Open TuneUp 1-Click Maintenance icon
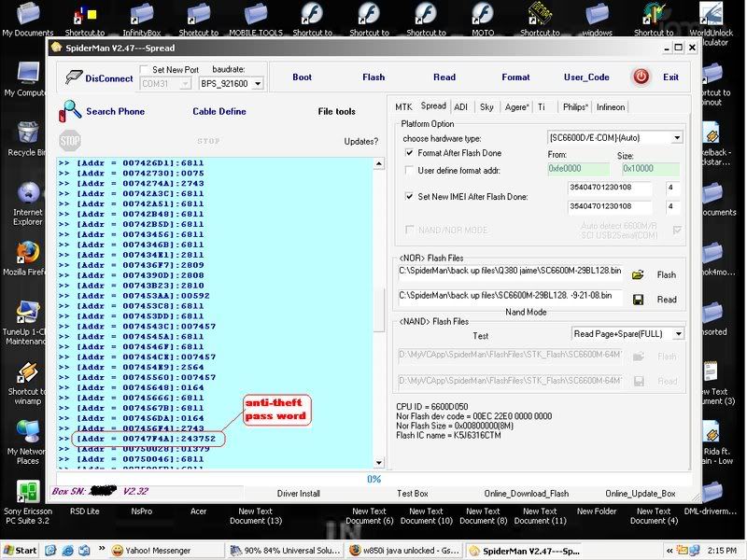 pyautogui.click(x=25, y=323)
